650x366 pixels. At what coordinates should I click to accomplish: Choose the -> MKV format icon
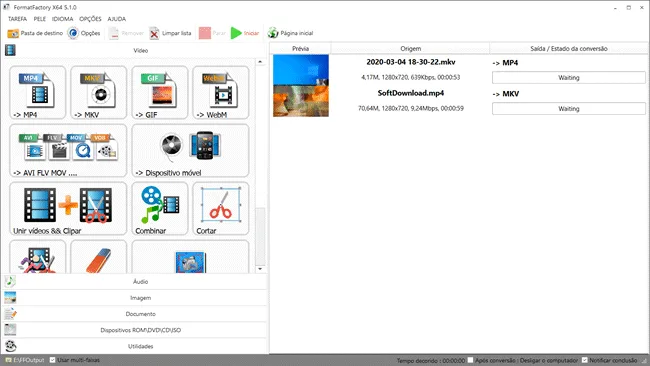pos(99,92)
